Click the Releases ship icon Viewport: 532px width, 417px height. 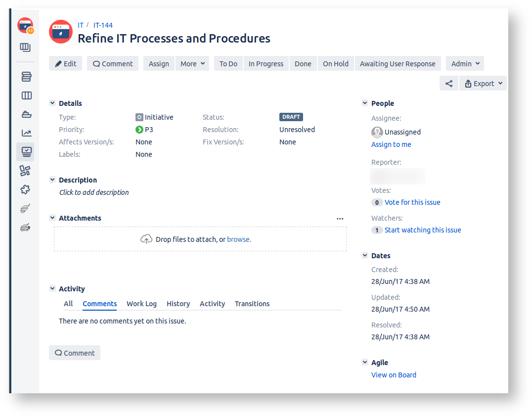tap(26, 114)
